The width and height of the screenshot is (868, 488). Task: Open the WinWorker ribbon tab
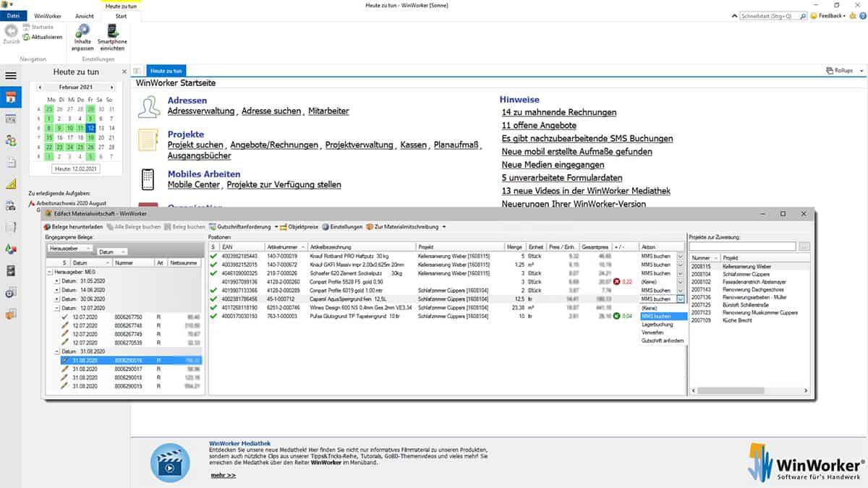48,15
